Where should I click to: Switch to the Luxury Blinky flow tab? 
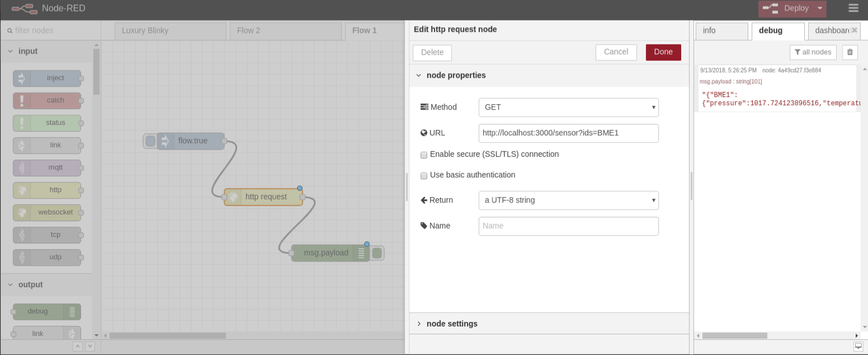(x=170, y=31)
